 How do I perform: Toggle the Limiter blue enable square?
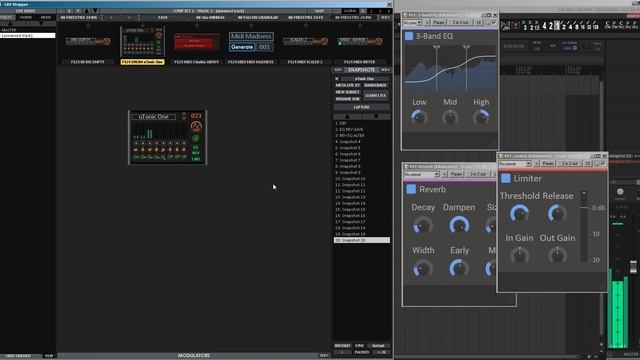[x=506, y=178]
